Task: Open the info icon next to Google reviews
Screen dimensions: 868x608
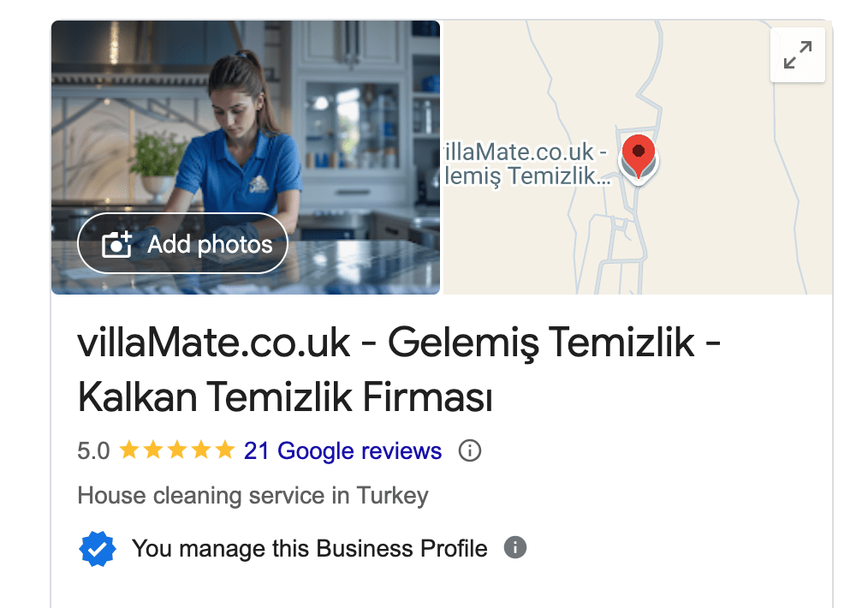Action: click(469, 450)
